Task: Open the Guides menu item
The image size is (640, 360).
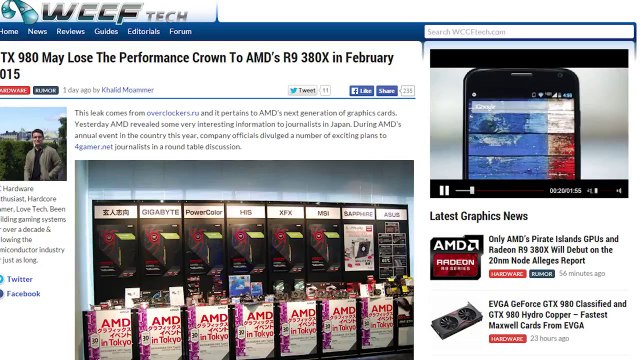Action: [x=106, y=31]
